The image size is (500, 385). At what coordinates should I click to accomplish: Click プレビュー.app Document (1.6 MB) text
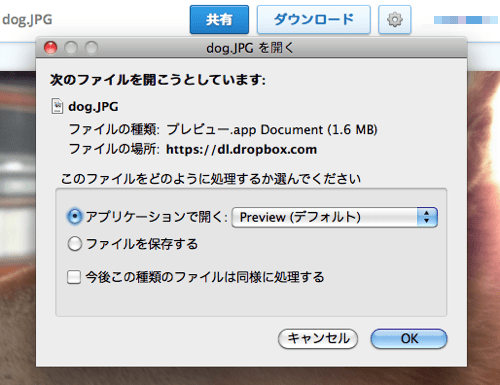[x=272, y=129]
